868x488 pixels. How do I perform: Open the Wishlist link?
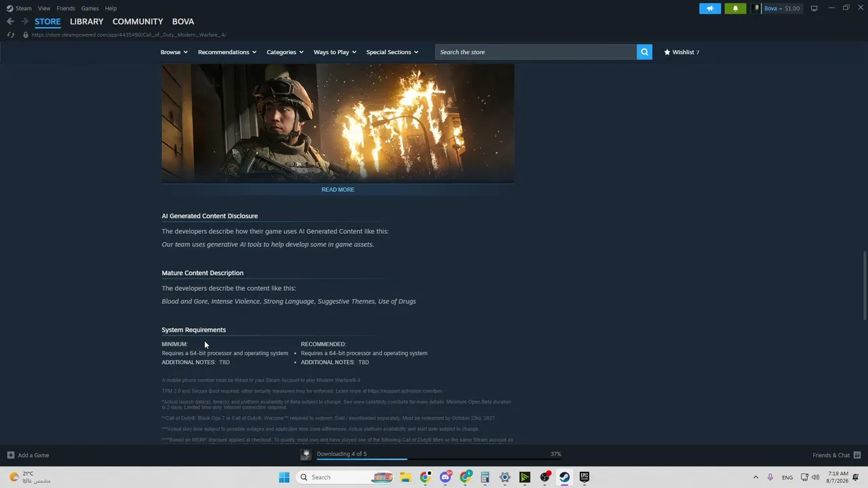point(682,52)
